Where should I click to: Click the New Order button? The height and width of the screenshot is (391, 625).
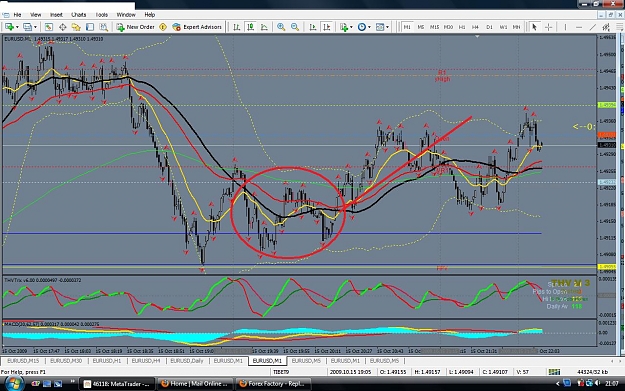click(136, 27)
